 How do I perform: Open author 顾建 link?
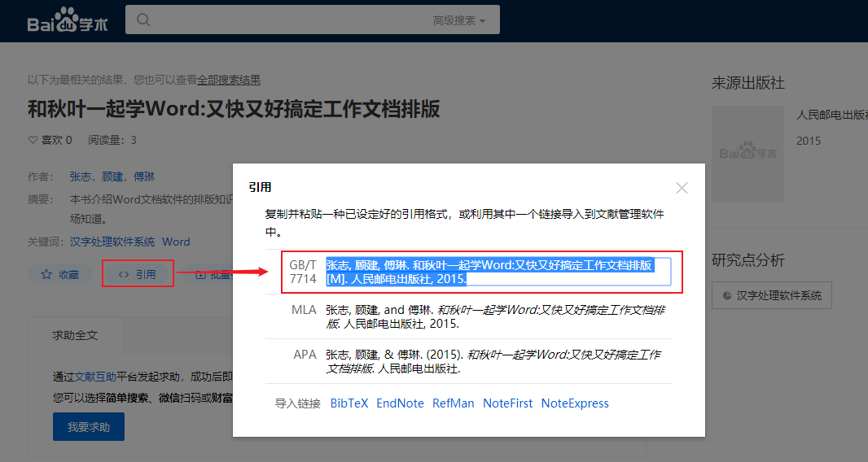(112, 177)
